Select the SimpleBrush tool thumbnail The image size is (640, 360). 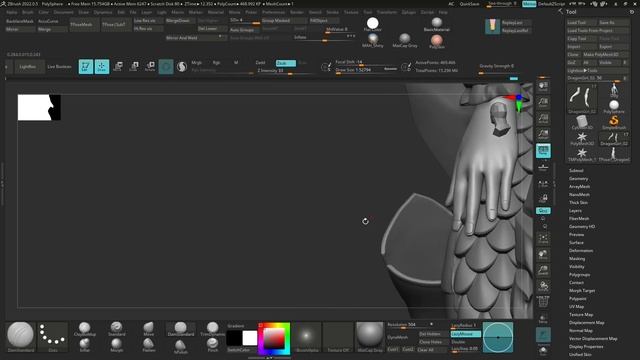614,122
